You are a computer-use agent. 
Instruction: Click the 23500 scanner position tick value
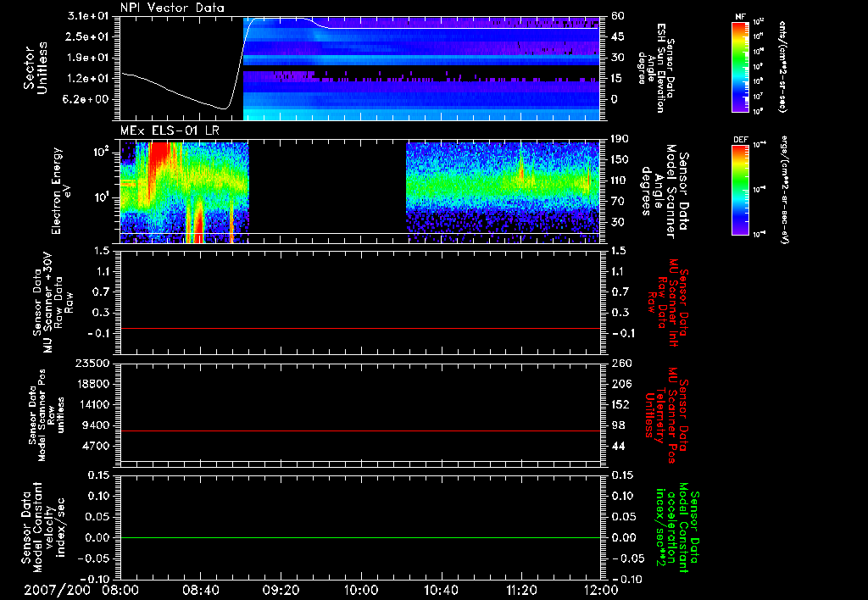coord(93,364)
